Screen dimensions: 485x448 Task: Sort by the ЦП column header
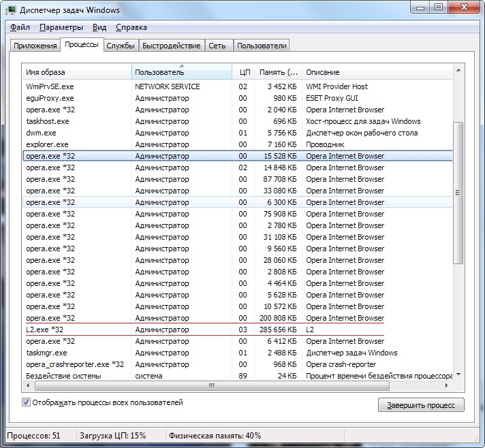(x=243, y=72)
